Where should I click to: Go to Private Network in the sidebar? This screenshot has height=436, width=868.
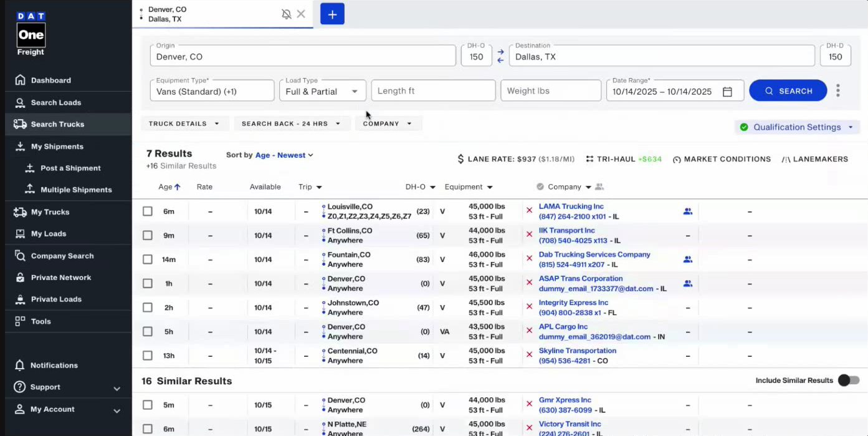pyautogui.click(x=61, y=278)
